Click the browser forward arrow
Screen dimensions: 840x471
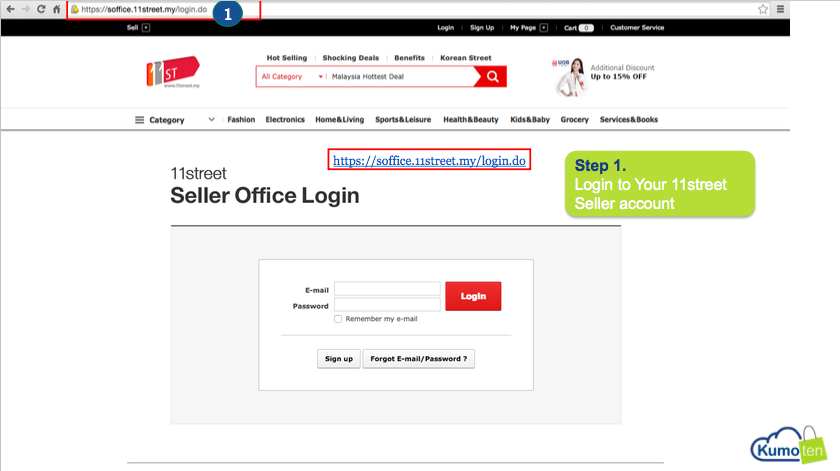pos(25,9)
